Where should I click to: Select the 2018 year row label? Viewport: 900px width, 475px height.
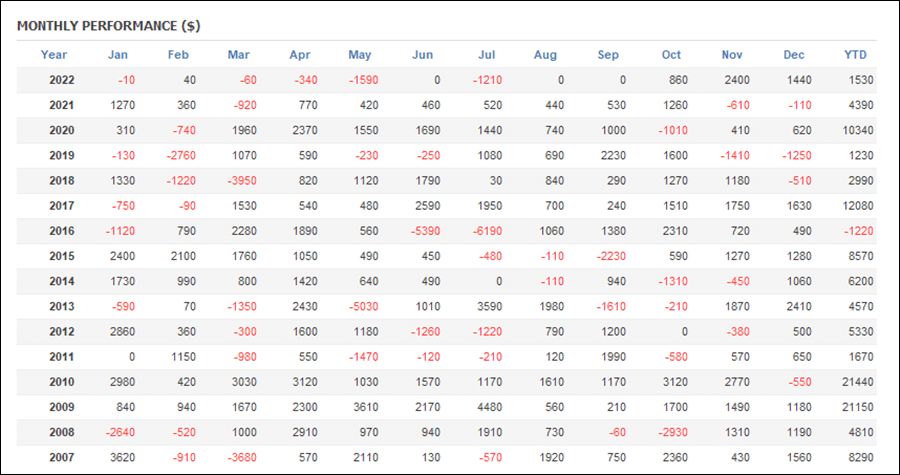click(62, 181)
